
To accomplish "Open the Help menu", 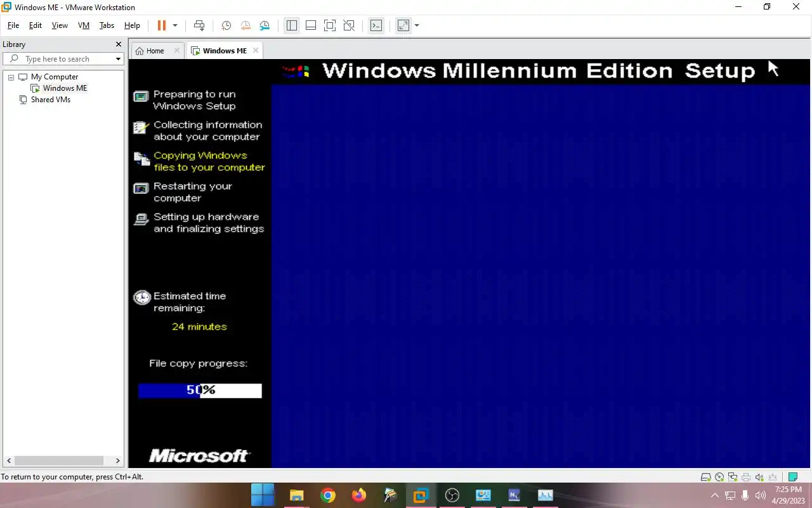I will [x=132, y=25].
